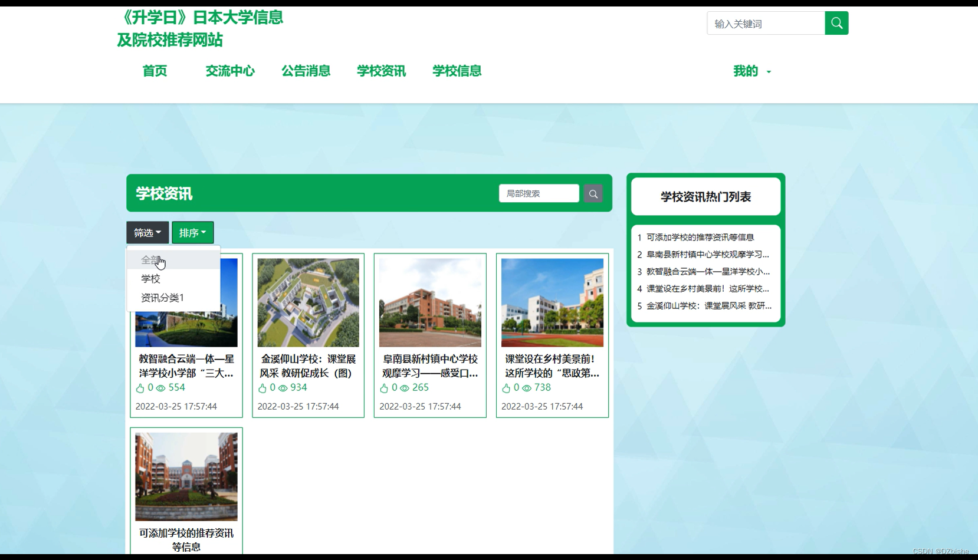Open 学校资讯 navigation item
This screenshot has width=978, height=560.
point(381,71)
